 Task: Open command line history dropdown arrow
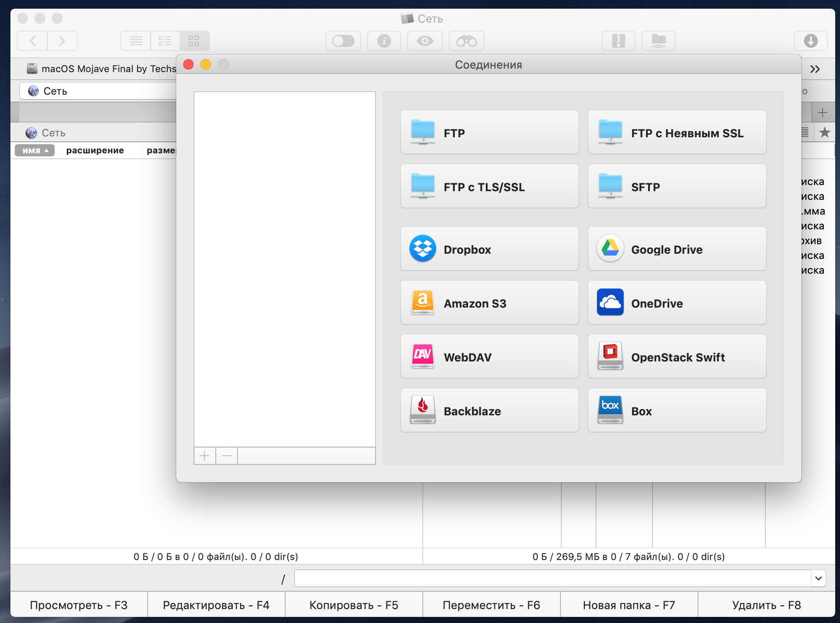(818, 578)
